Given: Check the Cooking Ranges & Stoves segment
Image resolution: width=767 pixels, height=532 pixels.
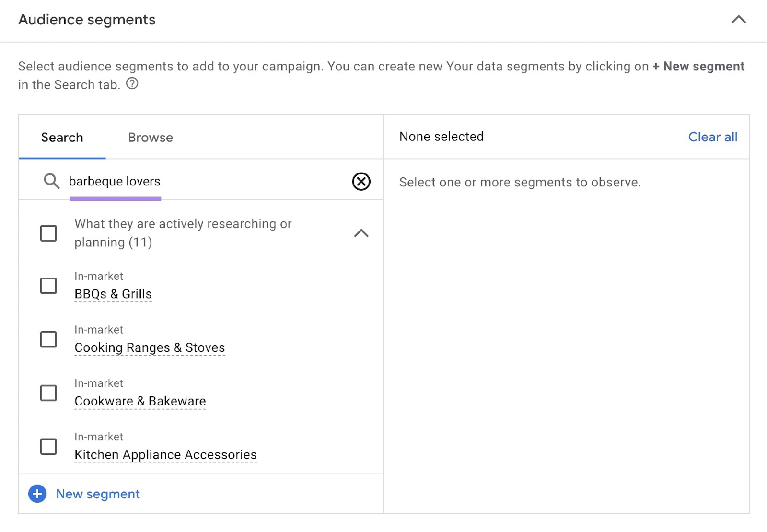Looking at the screenshot, I should 47,339.
